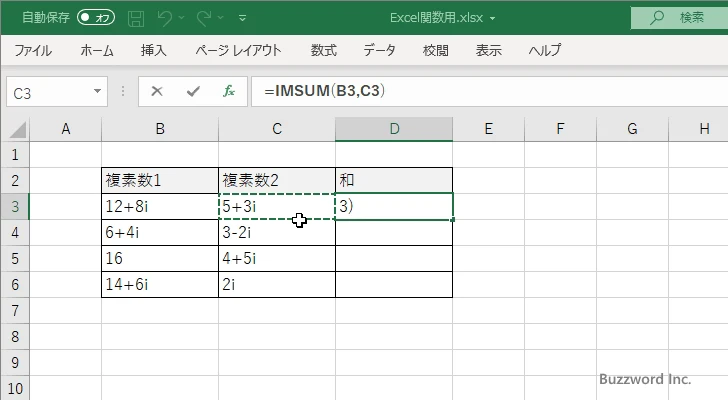Screen dimensions: 728x400
Task: Open the 校閲 tab
Action: click(436, 50)
